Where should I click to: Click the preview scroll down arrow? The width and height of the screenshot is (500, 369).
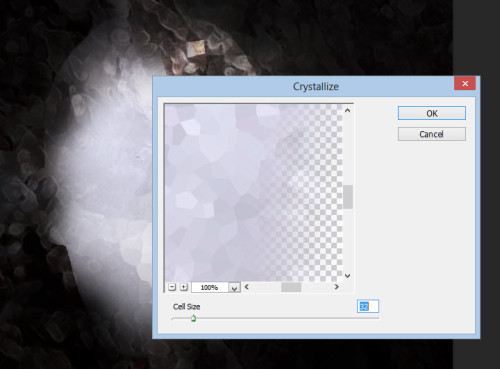347,276
